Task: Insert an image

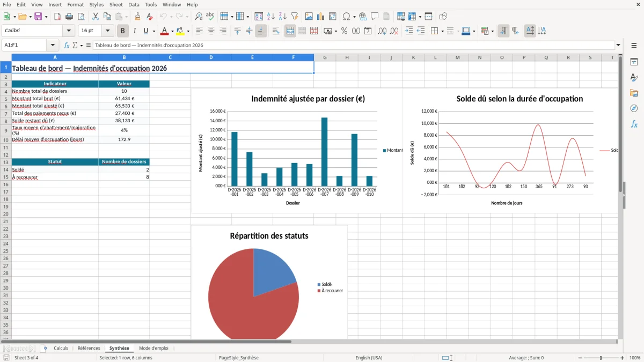Action: coord(309,17)
